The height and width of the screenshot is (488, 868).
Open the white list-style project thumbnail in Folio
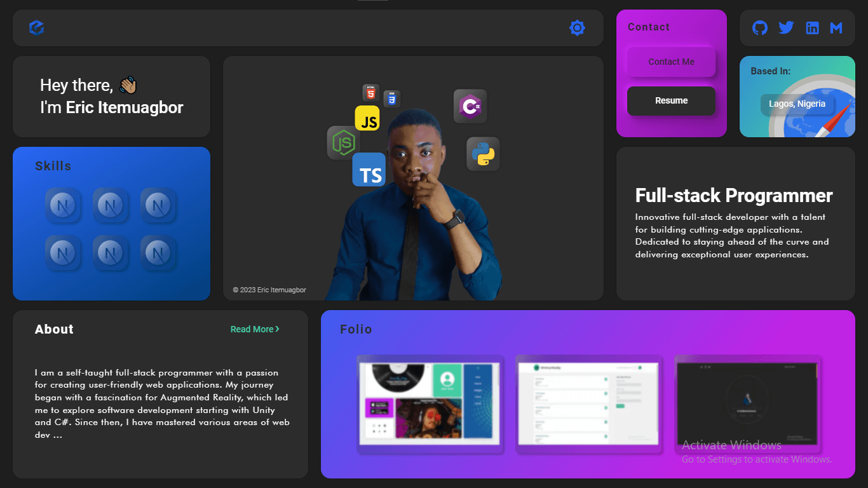[588, 403]
